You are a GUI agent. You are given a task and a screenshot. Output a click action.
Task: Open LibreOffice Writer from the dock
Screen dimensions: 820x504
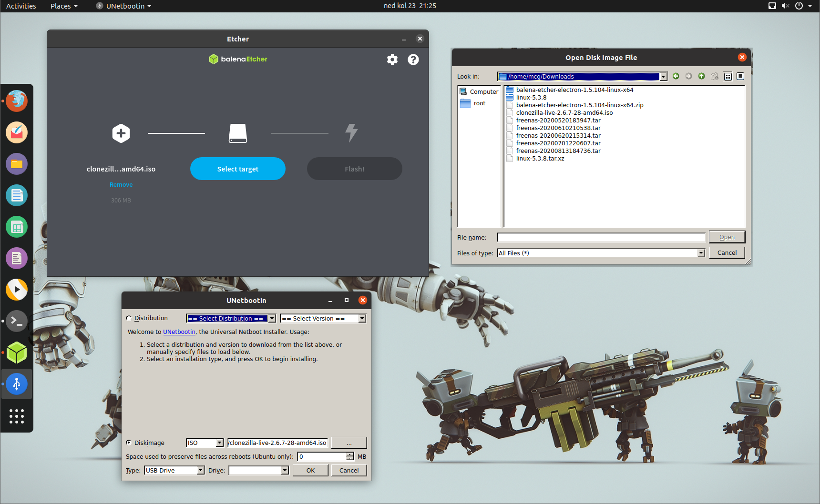(x=17, y=195)
